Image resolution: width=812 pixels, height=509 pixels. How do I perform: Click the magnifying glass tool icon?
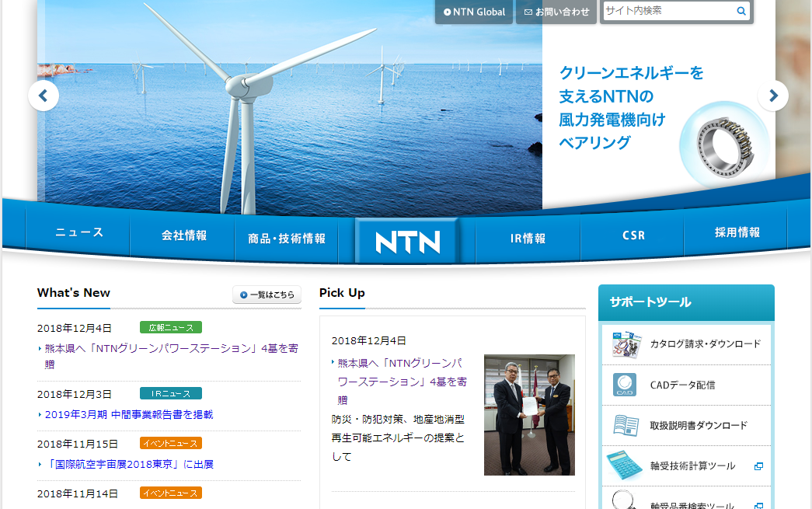click(x=623, y=500)
